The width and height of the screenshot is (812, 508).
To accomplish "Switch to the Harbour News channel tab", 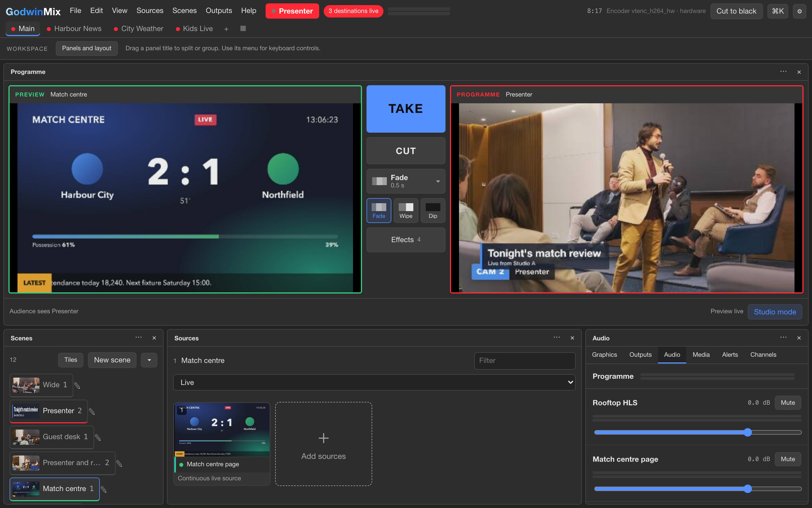I will [74, 29].
